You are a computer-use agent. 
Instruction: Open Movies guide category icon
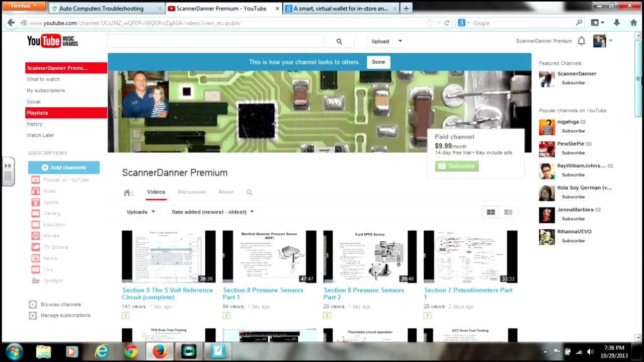click(35, 236)
